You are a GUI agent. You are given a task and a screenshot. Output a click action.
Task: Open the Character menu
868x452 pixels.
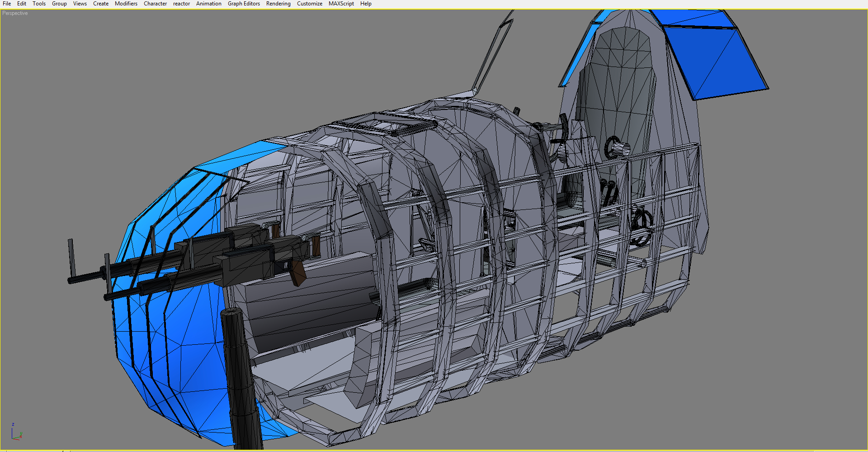point(155,4)
